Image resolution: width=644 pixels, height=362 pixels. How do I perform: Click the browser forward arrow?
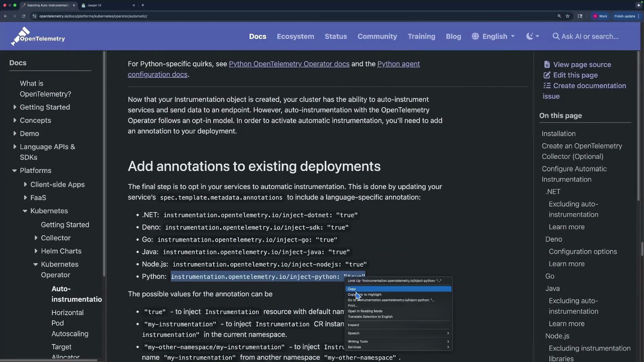[14, 16]
